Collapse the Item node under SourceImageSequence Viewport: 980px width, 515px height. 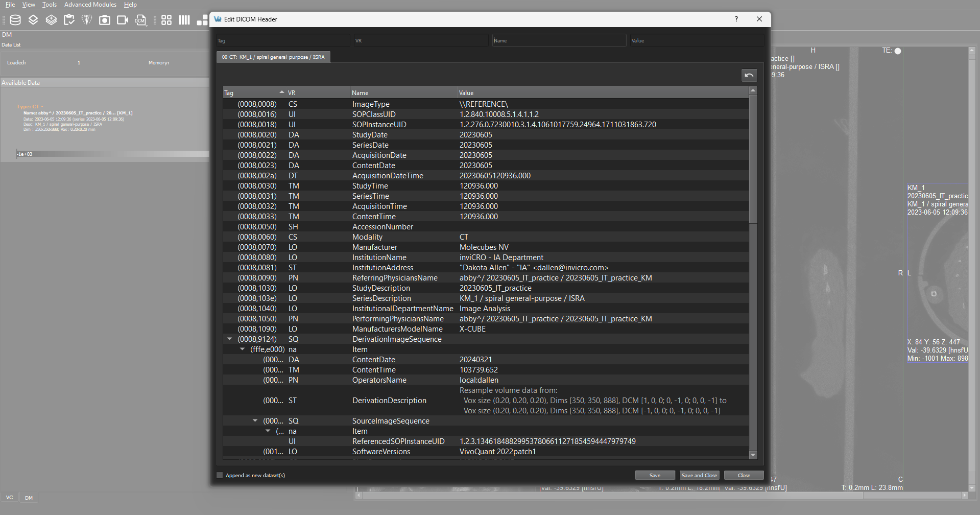(x=268, y=431)
